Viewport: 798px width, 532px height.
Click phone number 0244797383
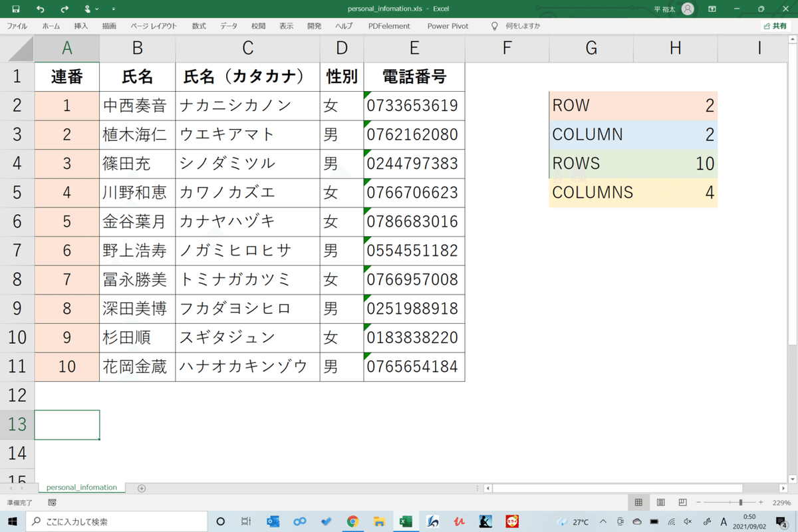pyautogui.click(x=414, y=163)
